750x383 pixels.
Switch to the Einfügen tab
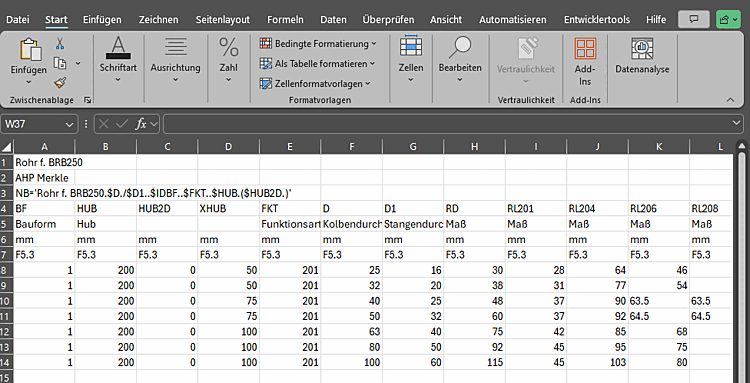(102, 20)
